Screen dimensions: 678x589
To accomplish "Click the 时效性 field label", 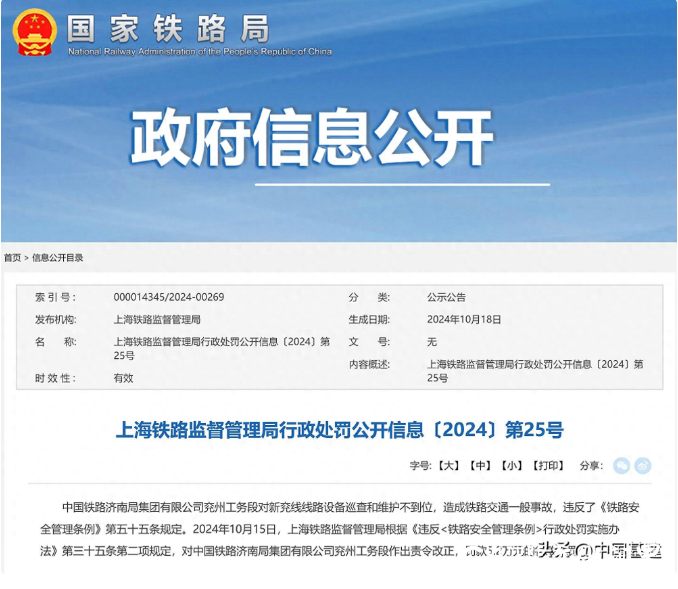I will (x=55, y=378).
